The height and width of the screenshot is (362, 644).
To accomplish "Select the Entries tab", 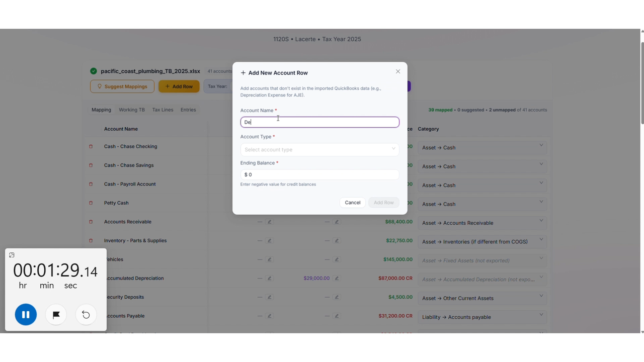I will [188, 110].
